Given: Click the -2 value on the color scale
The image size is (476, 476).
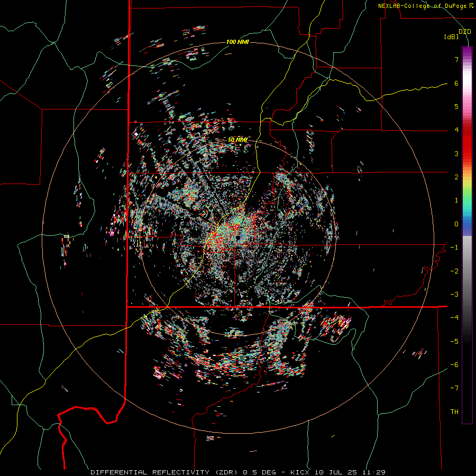Looking at the screenshot, I should (x=454, y=271).
